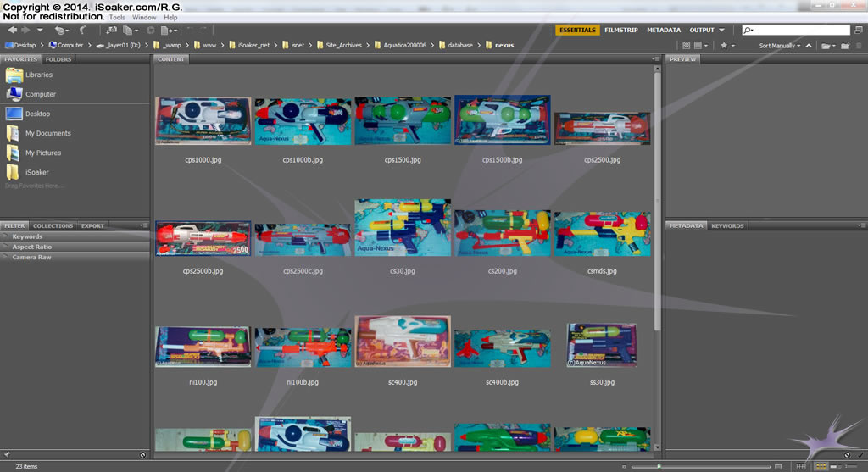Screen dimensions: 868x472
Task: Open the recent files dropdown
Action: click(x=60, y=30)
